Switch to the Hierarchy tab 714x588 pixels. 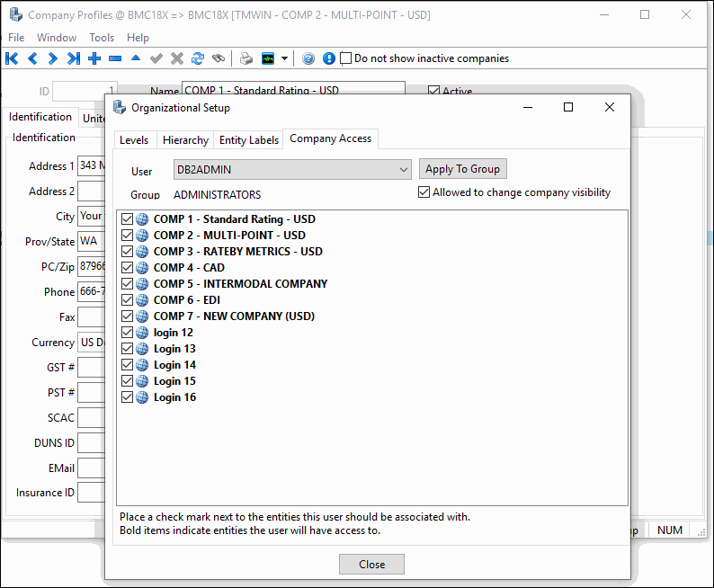(185, 140)
